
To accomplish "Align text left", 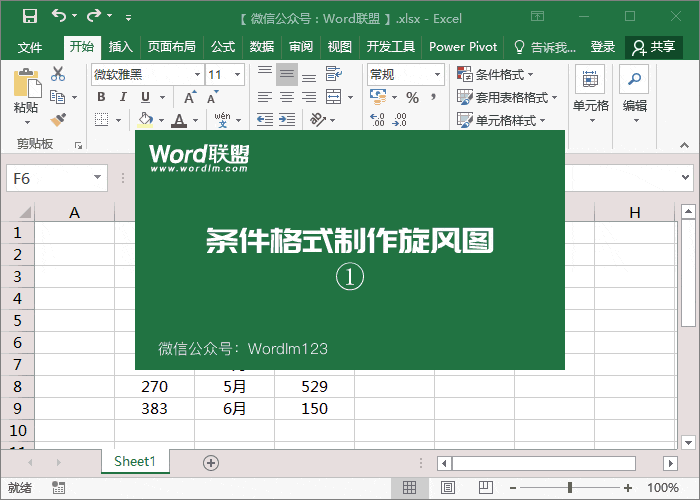I will 265,97.
